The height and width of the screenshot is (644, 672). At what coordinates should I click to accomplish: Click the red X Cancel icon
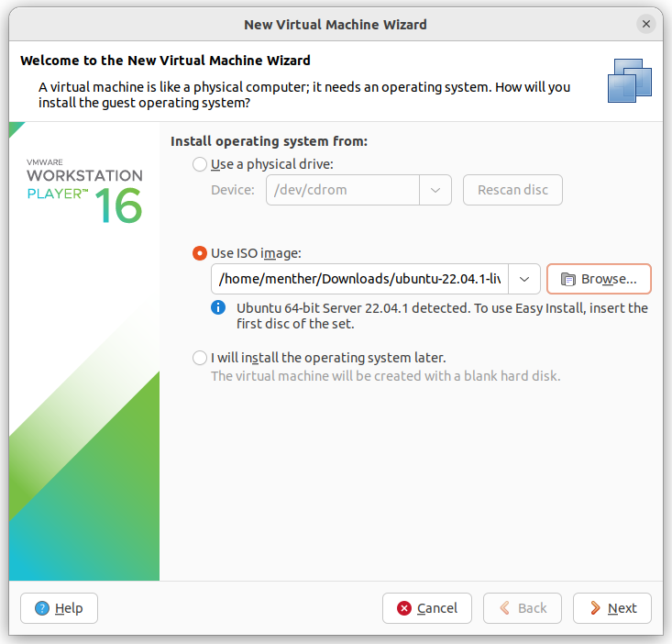pos(404,608)
